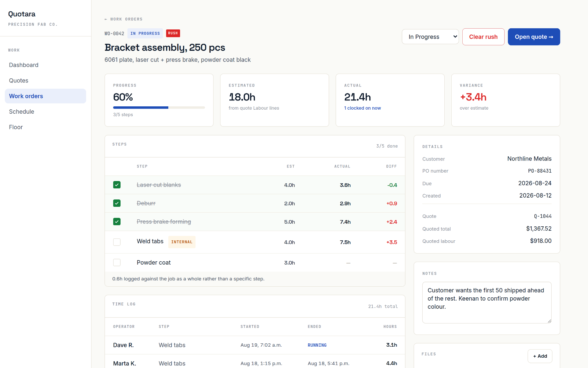Check the Weld tabs step checkbox
This screenshot has width=588, height=368.
117,242
